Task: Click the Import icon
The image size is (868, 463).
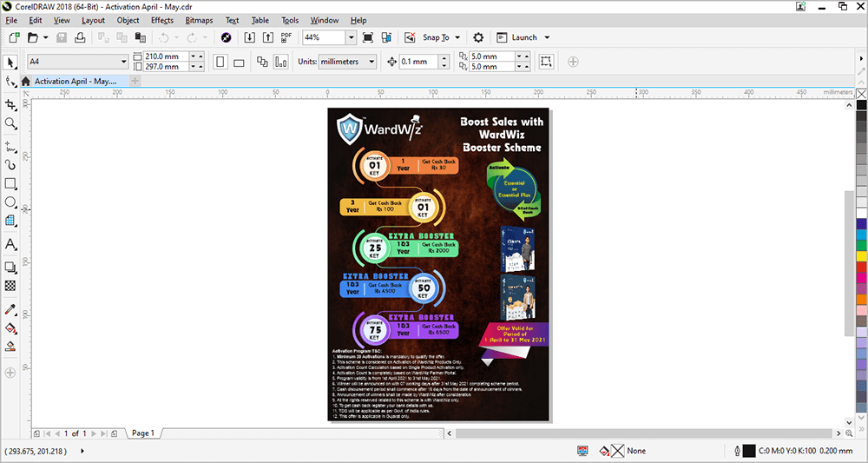Action: point(250,37)
